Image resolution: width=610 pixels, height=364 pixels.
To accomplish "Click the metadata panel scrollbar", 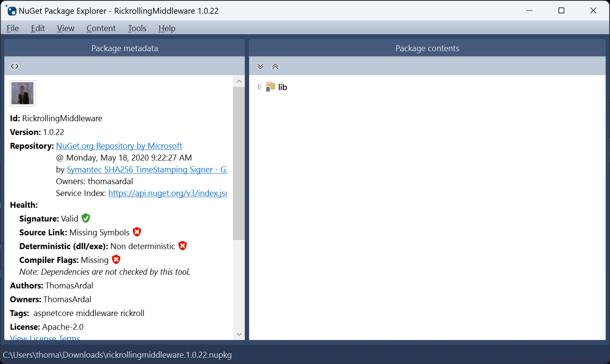I will coord(239,157).
